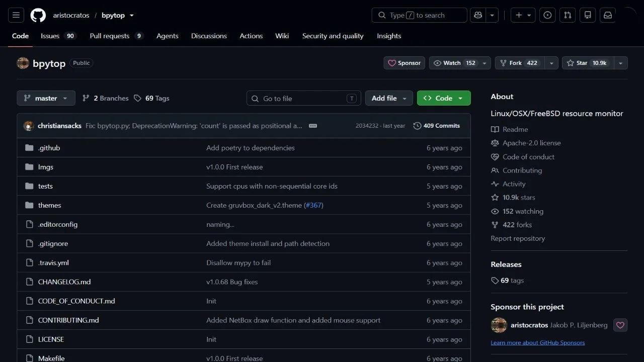
Task: Click the LICENSE file icon
Action: pyautogui.click(x=29, y=339)
